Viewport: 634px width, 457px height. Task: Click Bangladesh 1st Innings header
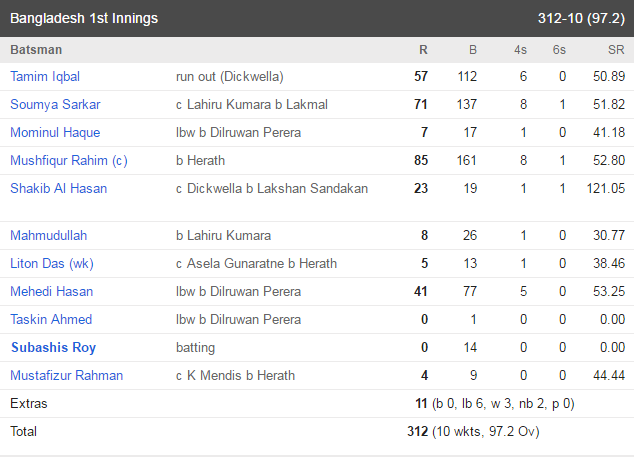(84, 18)
